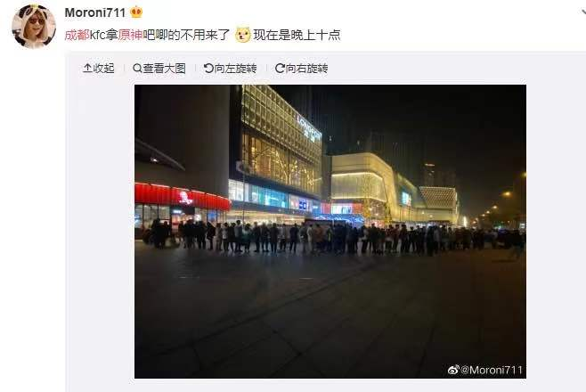The height and width of the screenshot is (392, 586).
Task: Open Moroni711's profile avatar picture
Action: (x=34, y=26)
